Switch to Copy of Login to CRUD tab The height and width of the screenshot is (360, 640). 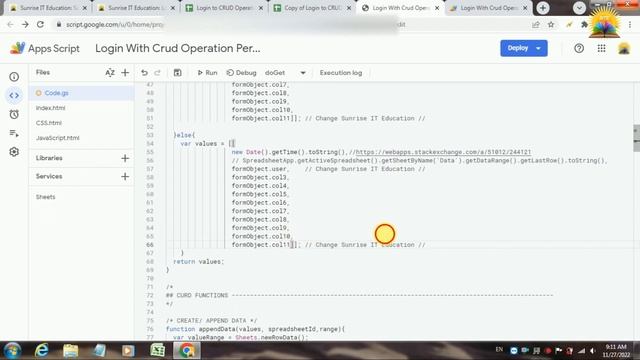click(x=313, y=8)
